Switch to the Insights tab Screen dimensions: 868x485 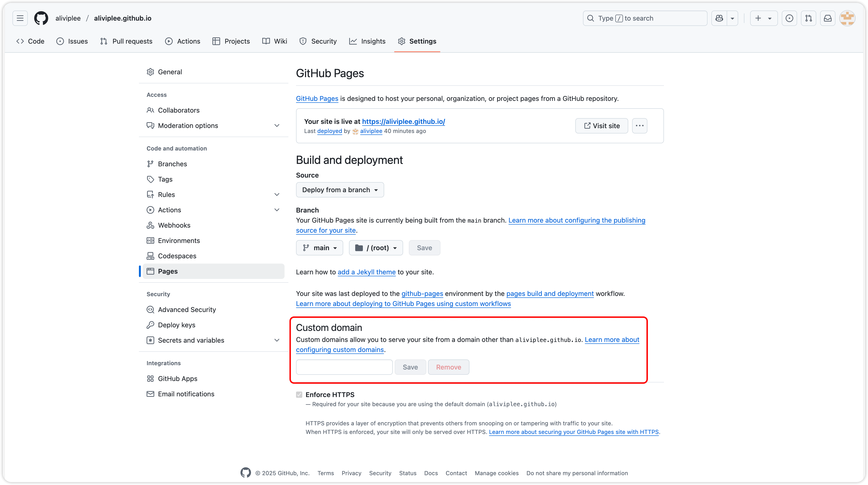pos(367,41)
